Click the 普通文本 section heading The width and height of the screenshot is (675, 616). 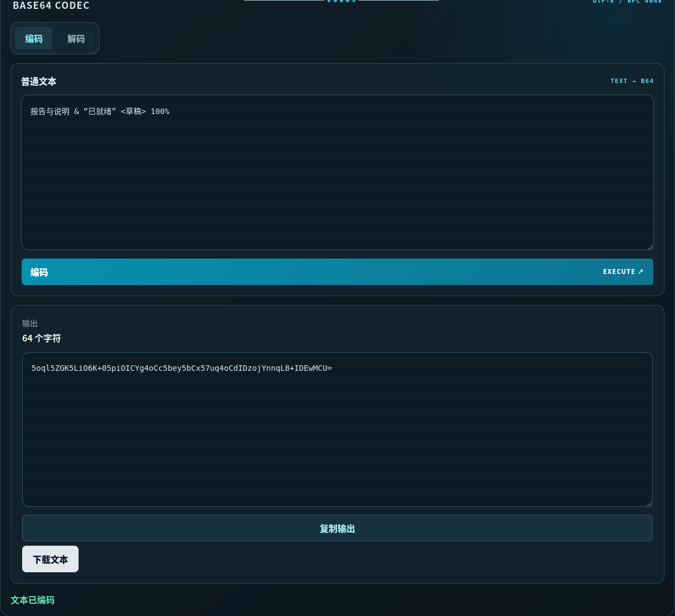click(x=39, y=81)
